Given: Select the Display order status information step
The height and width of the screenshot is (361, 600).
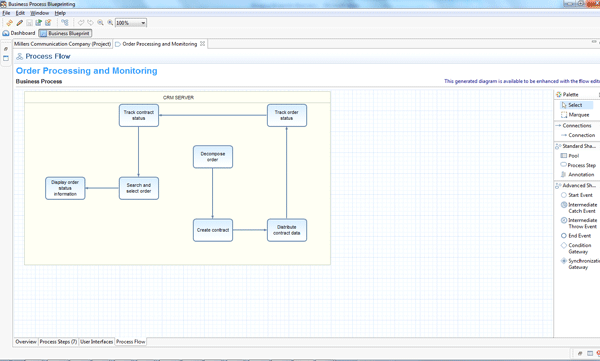Looking at the screenshot, I should 65,188.
